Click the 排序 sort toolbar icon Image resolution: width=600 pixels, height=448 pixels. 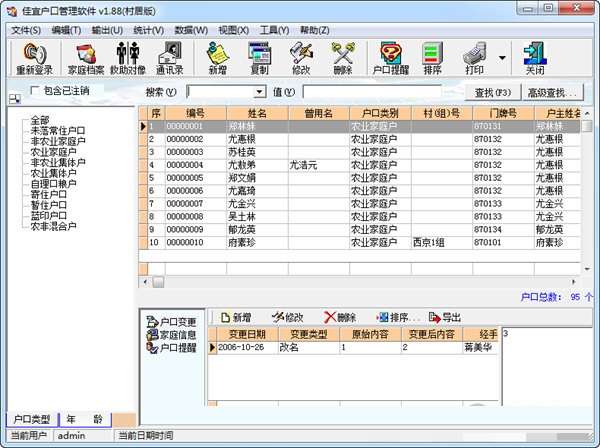click(x=432, y=58)
